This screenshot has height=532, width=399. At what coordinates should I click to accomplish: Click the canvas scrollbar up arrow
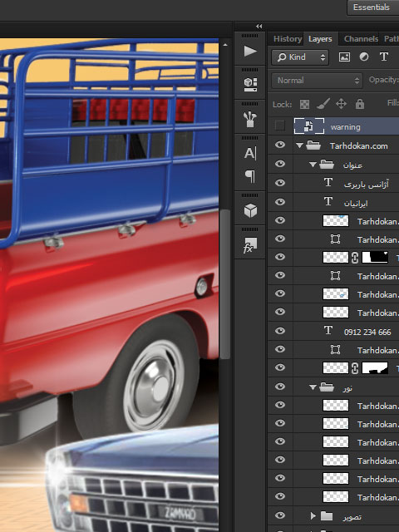tap(225, 45)
